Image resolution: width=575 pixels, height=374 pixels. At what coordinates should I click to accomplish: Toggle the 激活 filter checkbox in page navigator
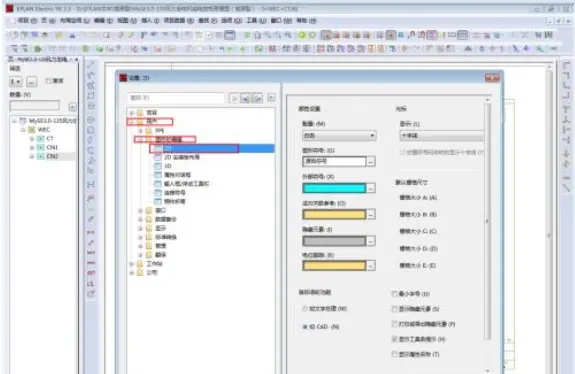[48, 81]
